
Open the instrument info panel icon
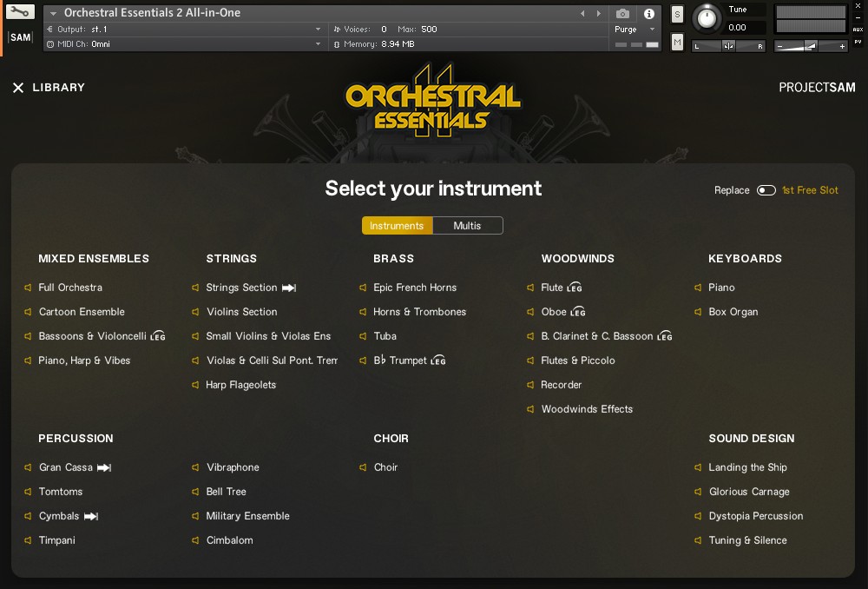click(x=648, y=14)
